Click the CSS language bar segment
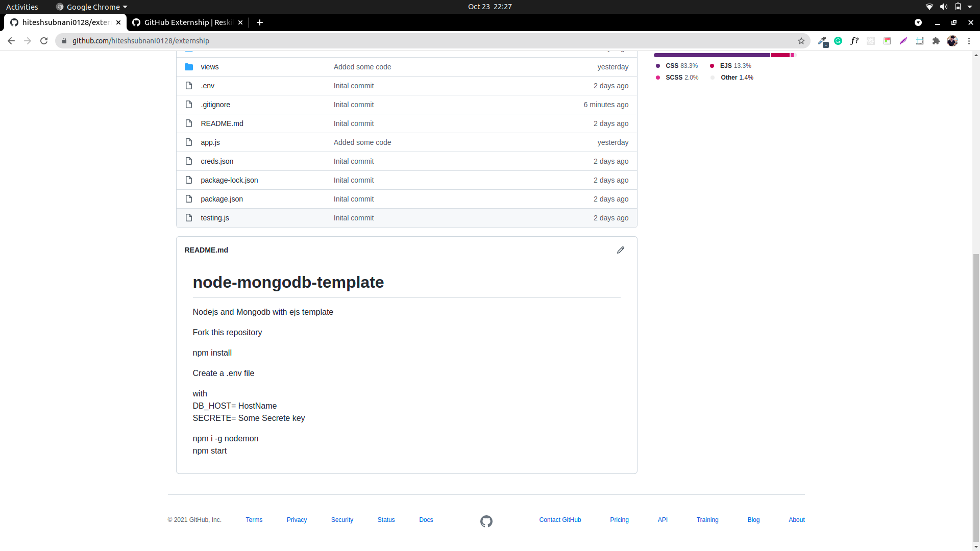Image resolution: width=980 pixels, height=551 pixels. (x=711, y=55)
